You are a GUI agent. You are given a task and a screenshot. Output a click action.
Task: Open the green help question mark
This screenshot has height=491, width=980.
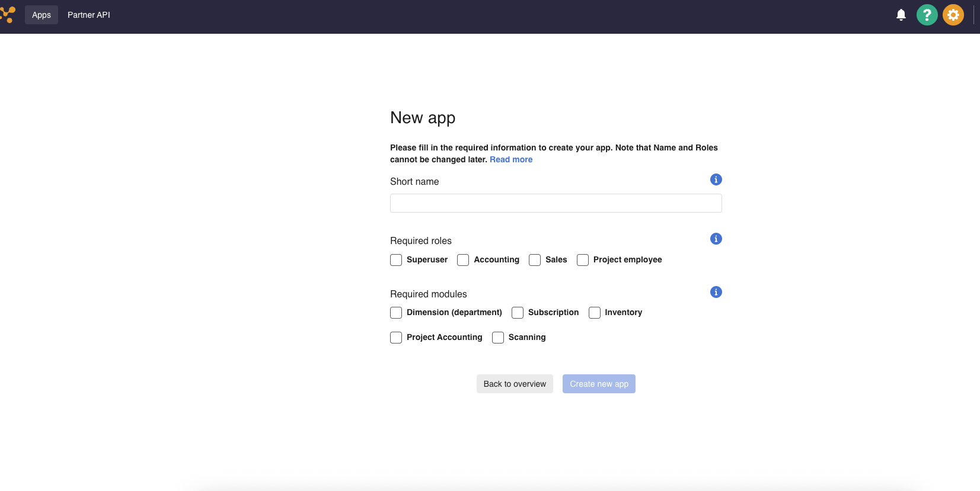927,15
